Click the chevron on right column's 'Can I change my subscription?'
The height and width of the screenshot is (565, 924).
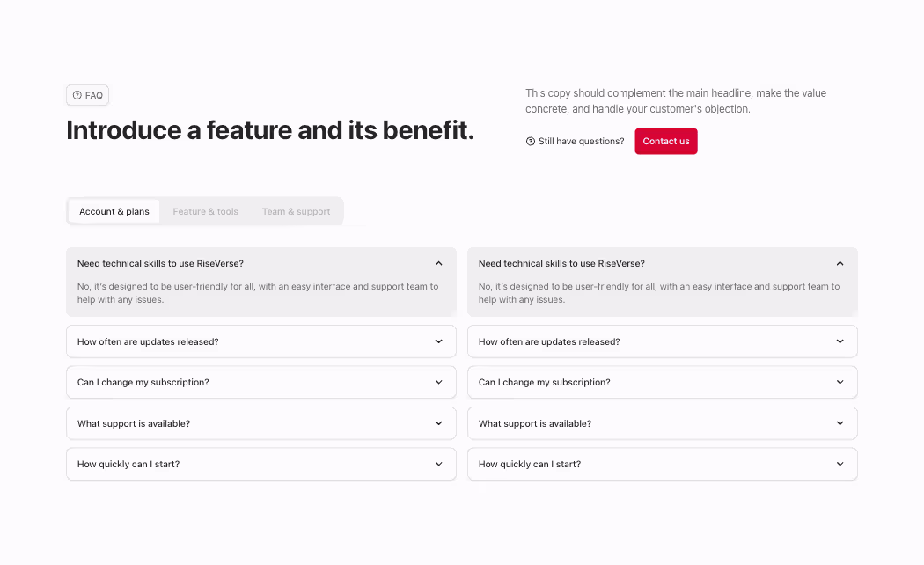[840, 382]
